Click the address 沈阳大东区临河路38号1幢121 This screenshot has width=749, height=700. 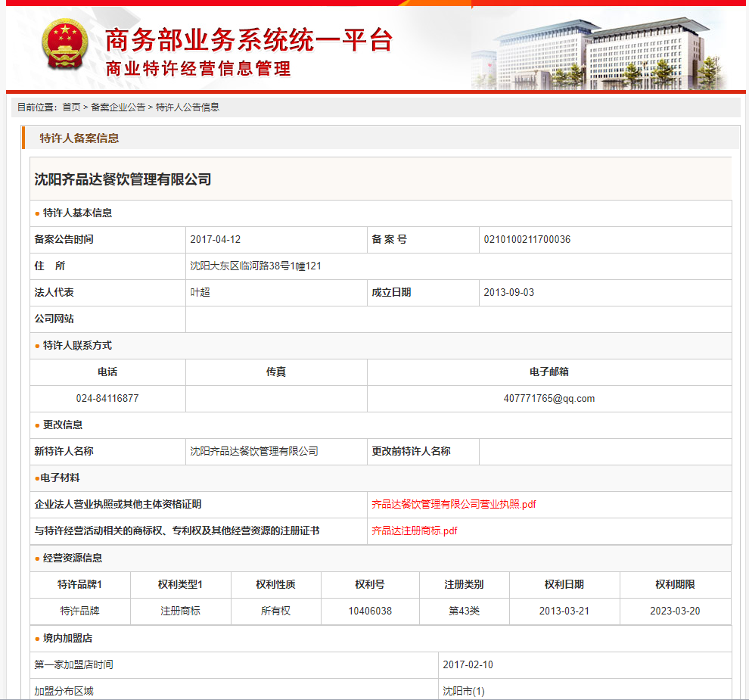point(256,266)
